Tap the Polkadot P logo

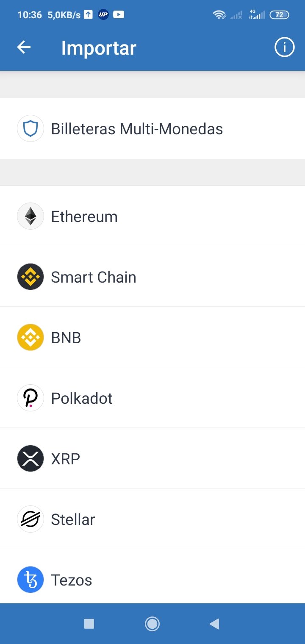(30, 398)
